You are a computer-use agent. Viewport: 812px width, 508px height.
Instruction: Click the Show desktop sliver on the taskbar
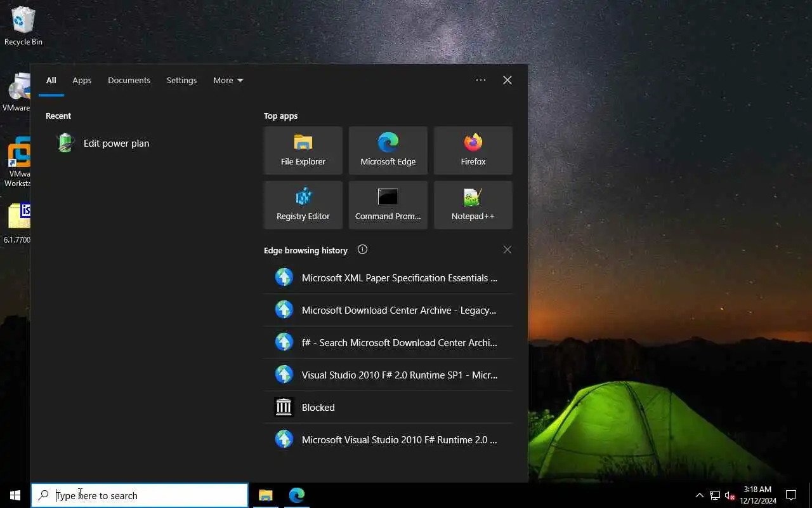[x=810, y=495]
